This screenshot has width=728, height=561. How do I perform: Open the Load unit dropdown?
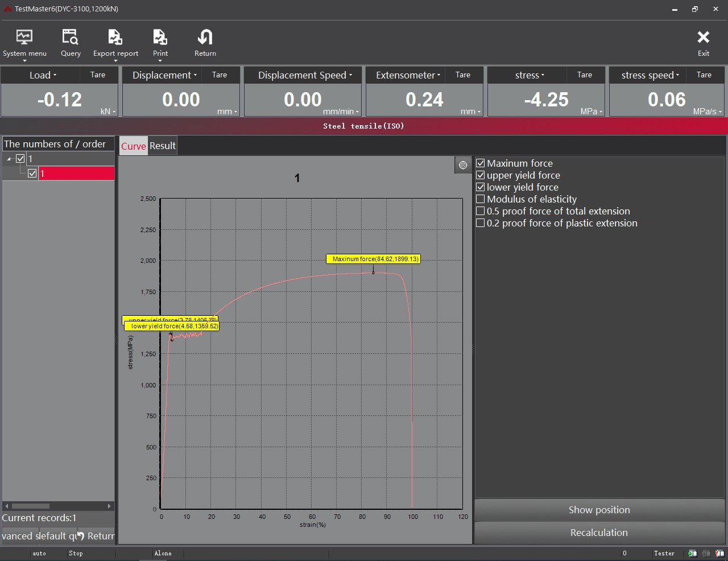coord(54,75)
